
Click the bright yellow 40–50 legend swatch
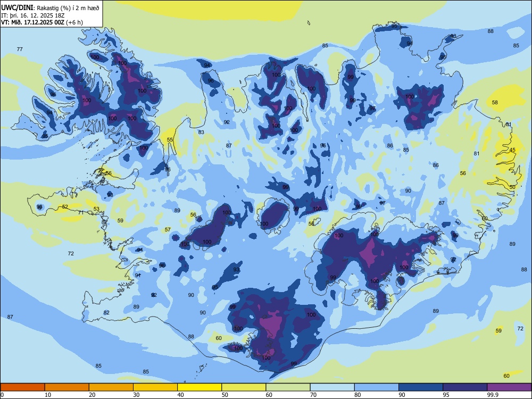coord(199,387)
